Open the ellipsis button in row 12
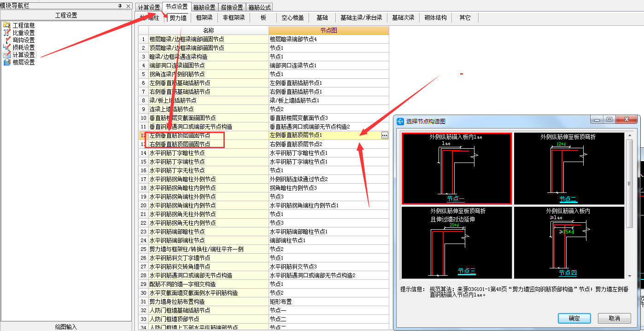This screenshot has height=331, width=644. pyautogui.click(x=385, y=135)
